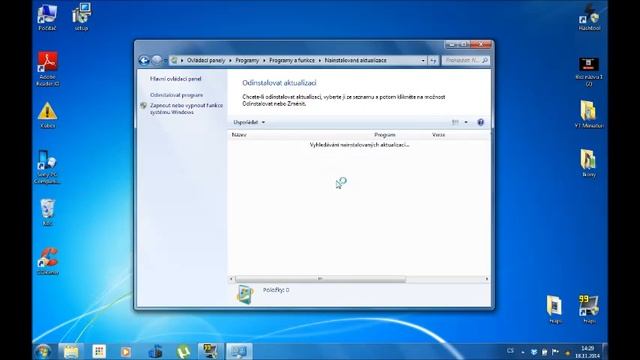Switch to Fraps on the taskbar
This screenshot has width=640, height=360.
pyautogui.click(x=211, y=351)
